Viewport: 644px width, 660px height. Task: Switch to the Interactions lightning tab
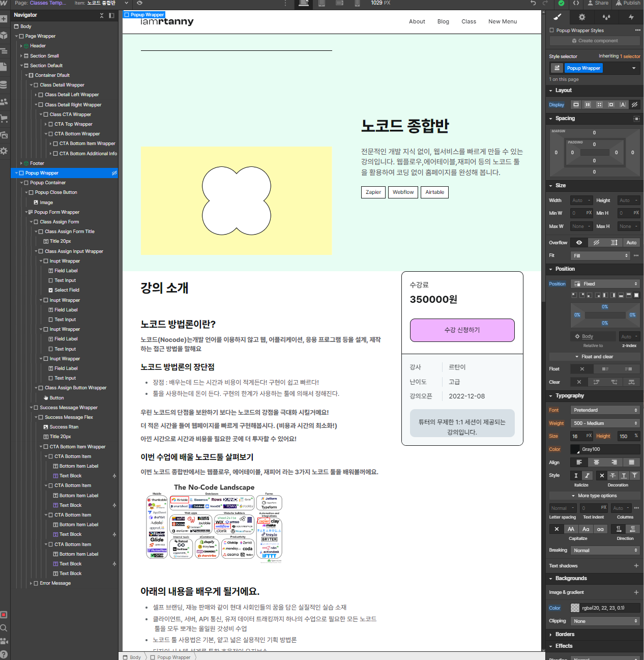(x=631, y=17)
